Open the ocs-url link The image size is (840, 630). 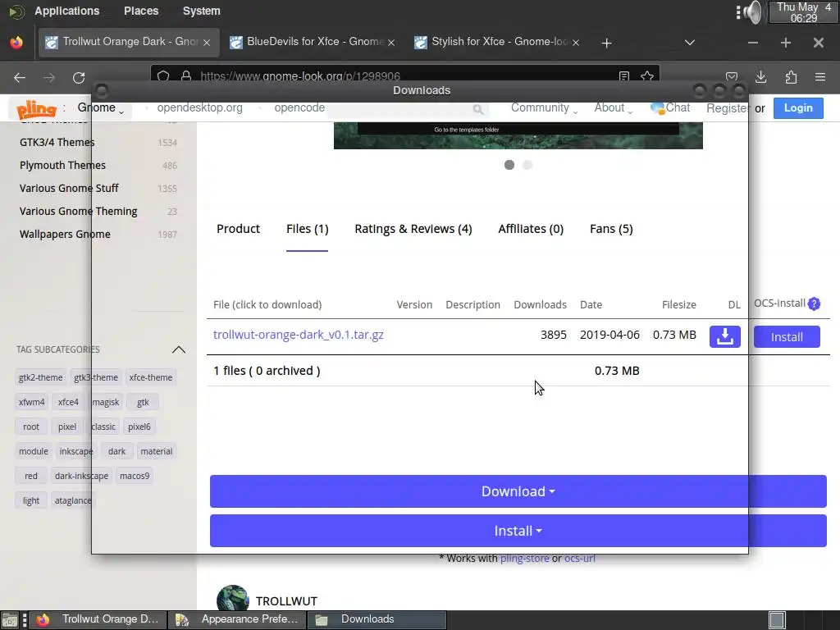pos(580,558)
